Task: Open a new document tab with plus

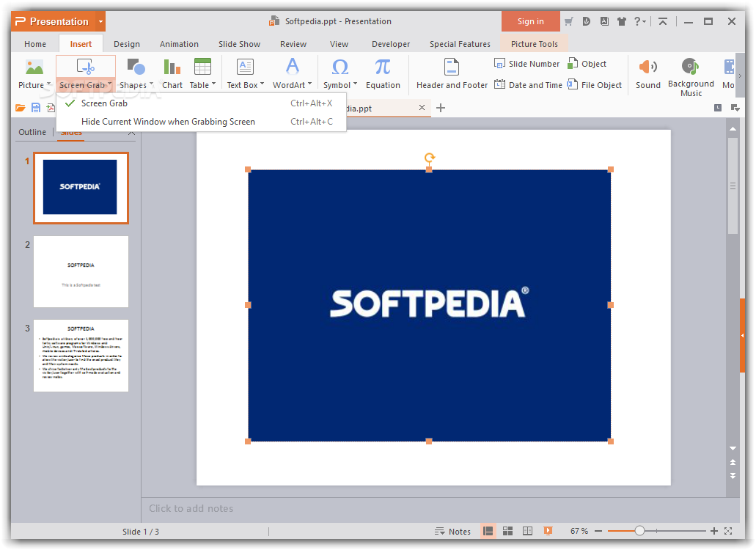Action: (440, 108)
